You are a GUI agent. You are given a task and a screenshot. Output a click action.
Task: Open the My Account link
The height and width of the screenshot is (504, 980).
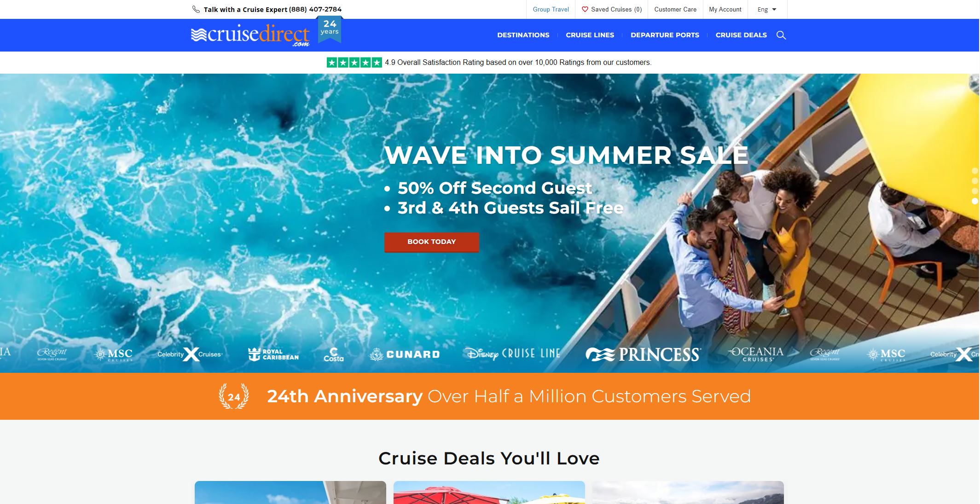click(725, 9)
